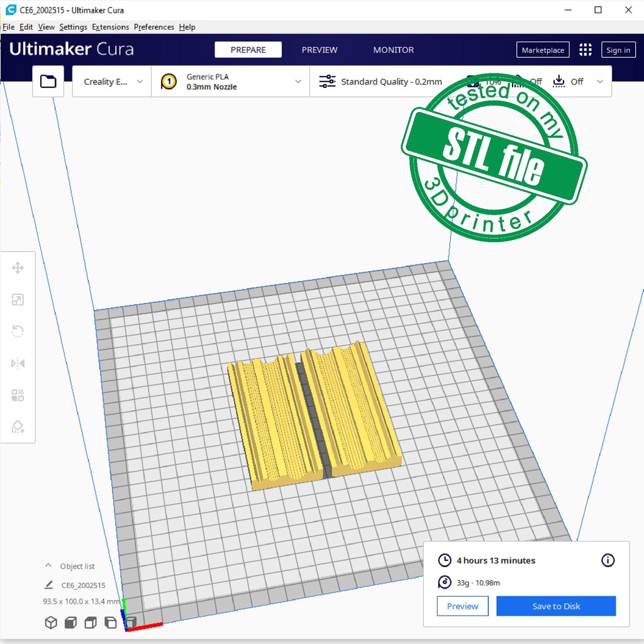Click the print time info icon
The height and width of the screenshot is (644, 644).
coord(608,560)
